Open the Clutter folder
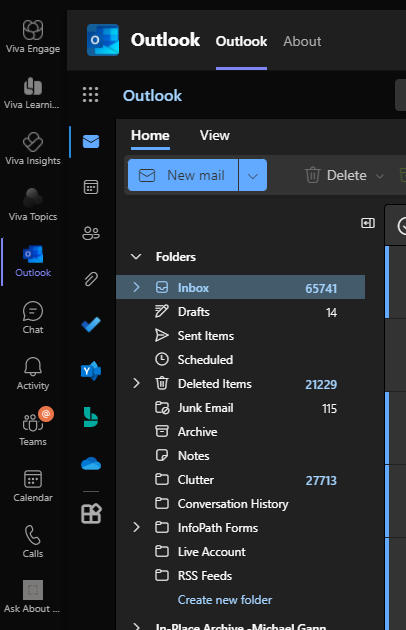Viewport: 406px width, 630px height. [240, 480]
